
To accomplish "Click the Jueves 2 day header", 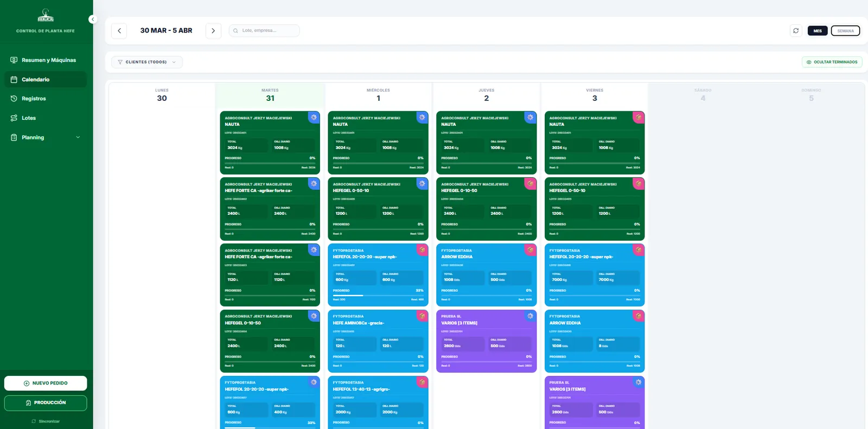I will point(487,95).
